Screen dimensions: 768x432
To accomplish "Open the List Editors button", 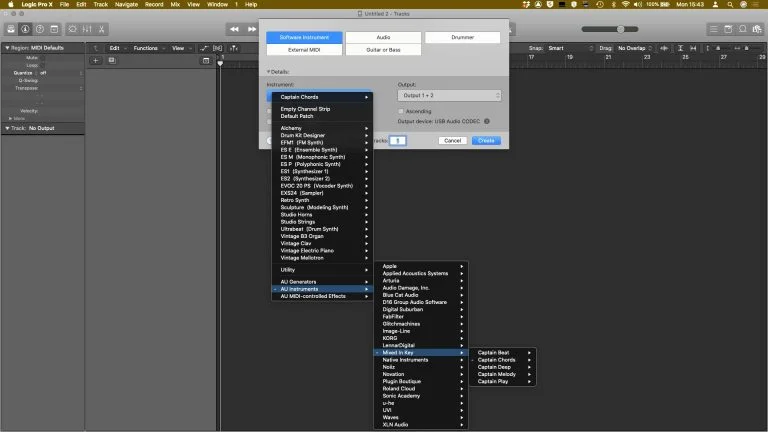I will 714,29.
